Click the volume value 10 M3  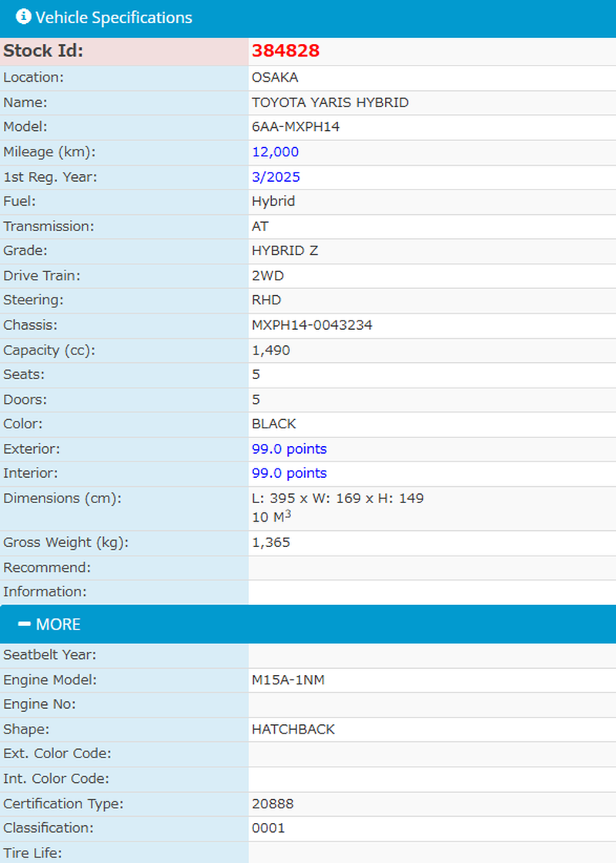click(271, 516)
